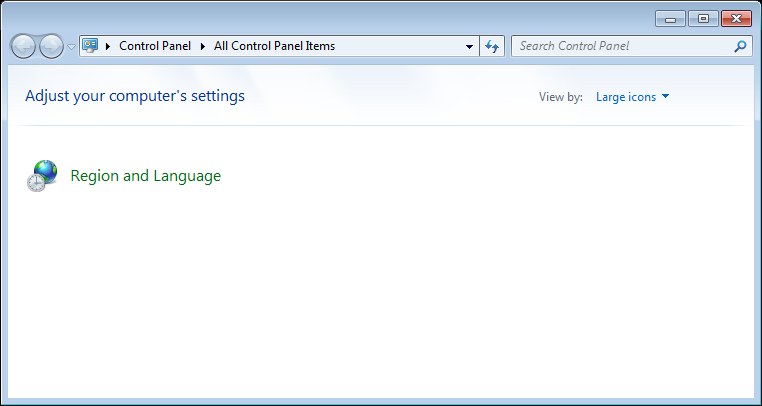The image size is (762, 406).
Task: Open the recent pages dropdown arrow
Action: [71, 47]
